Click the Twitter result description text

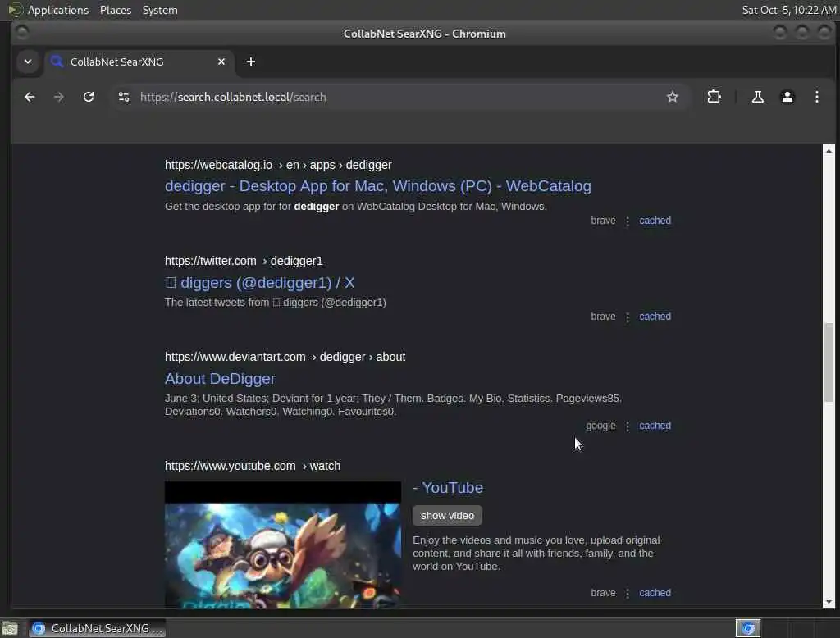click(276, 302)
